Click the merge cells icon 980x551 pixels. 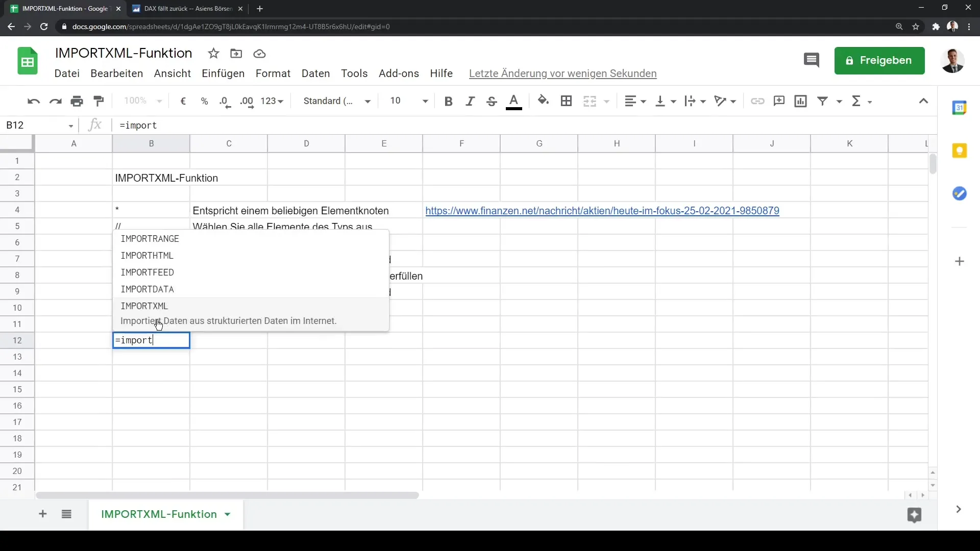[x=589, y=100]
